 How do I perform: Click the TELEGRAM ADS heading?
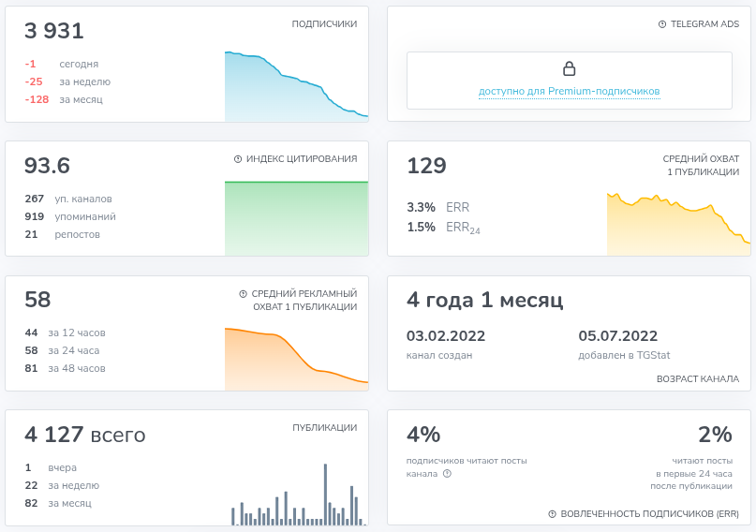pos(704,24)
